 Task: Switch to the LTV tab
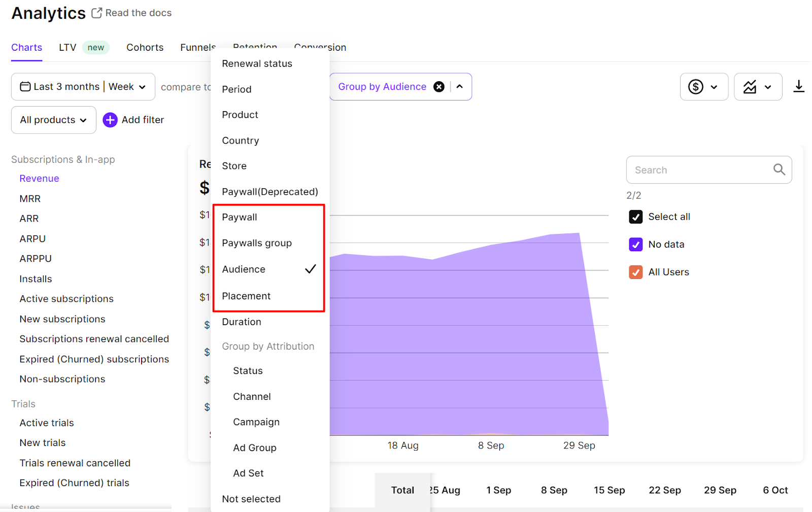click(x=67, y=47)
